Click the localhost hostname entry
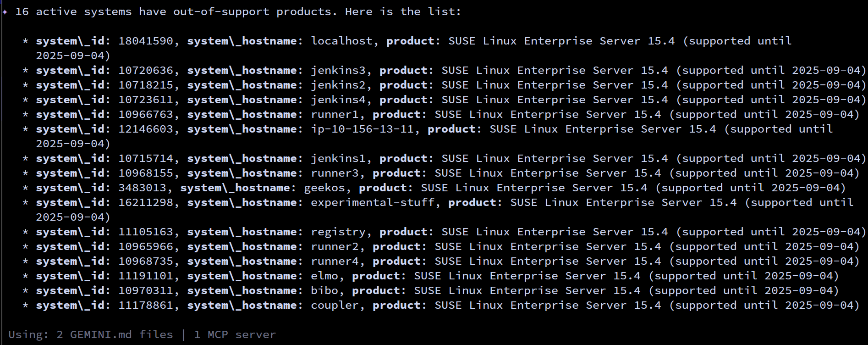 [341, 41]
